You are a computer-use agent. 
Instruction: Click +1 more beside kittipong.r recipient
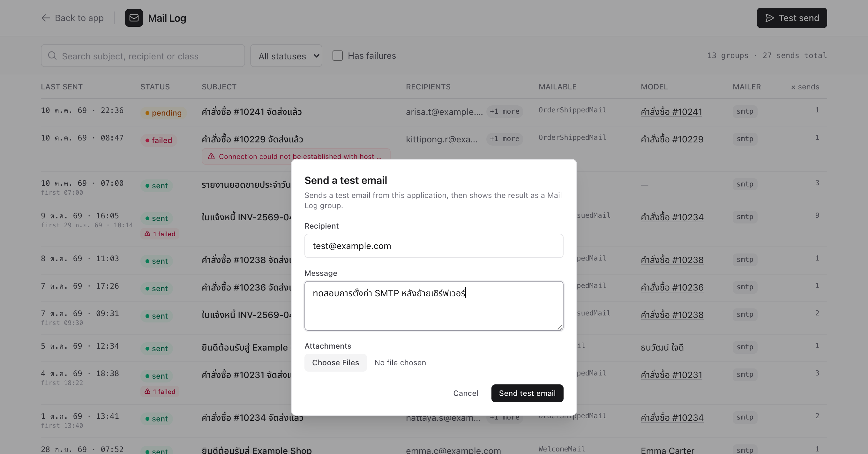pyautogui.click(x=505, y=139)
